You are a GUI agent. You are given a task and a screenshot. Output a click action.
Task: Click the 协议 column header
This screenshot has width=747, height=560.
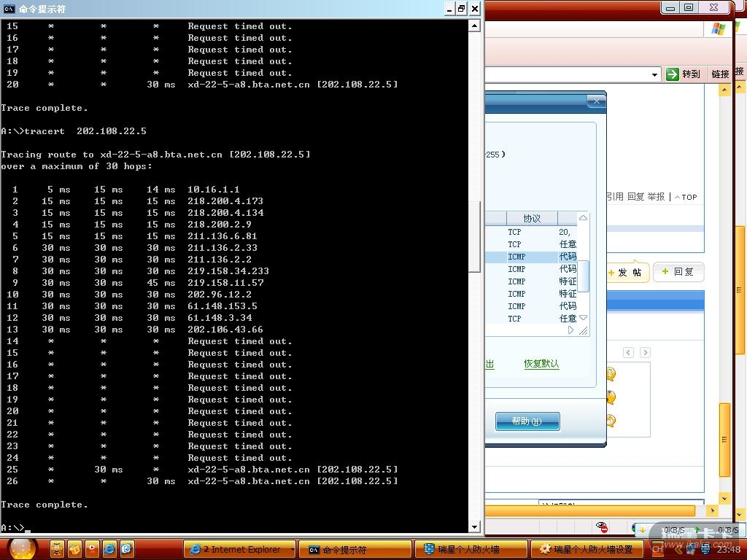coord(532,218)
